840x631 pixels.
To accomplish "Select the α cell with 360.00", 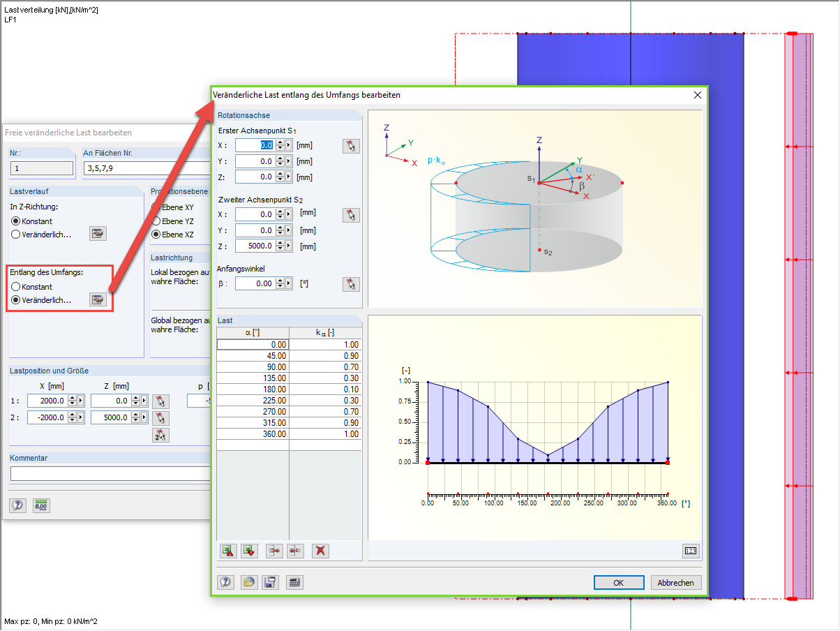I will [253, 434].
